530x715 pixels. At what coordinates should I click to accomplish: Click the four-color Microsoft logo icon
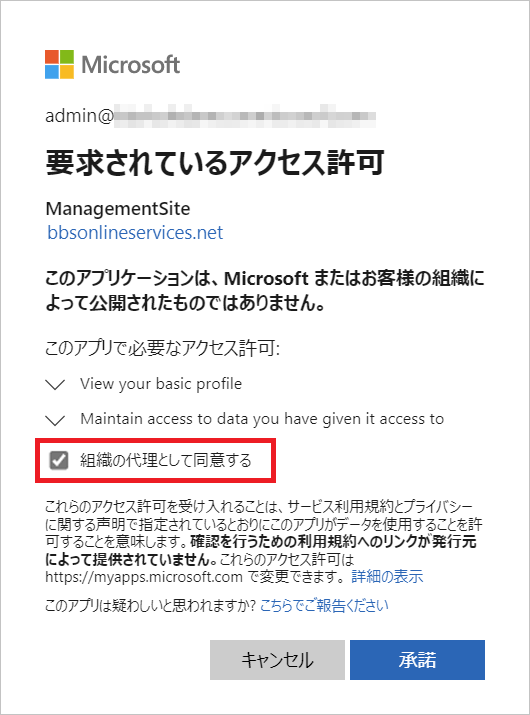coord(59,64)
